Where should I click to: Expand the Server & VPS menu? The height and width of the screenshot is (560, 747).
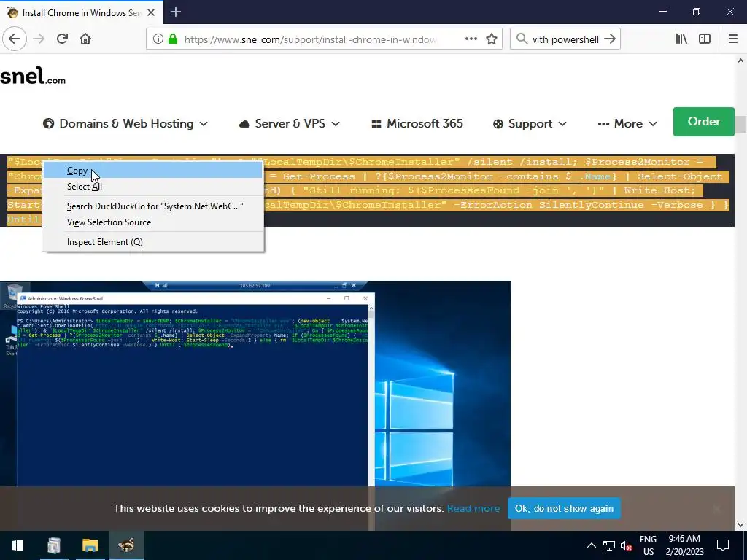point(289,124)
